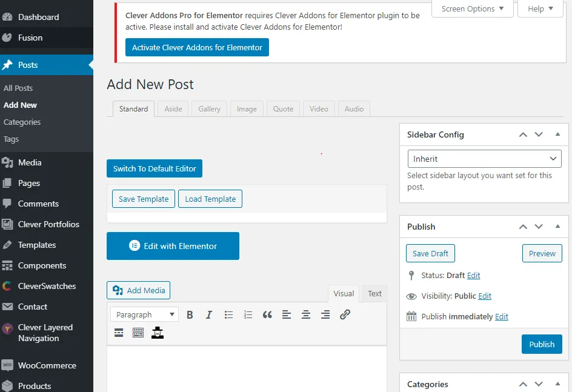The height and width of the screenshot is (392, 572).
Task: Insert a numbered list
Action: click(x=248, y=314)
